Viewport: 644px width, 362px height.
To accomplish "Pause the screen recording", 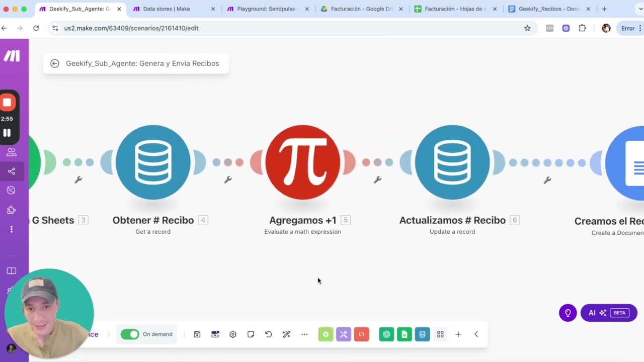I will pos(8,133).
